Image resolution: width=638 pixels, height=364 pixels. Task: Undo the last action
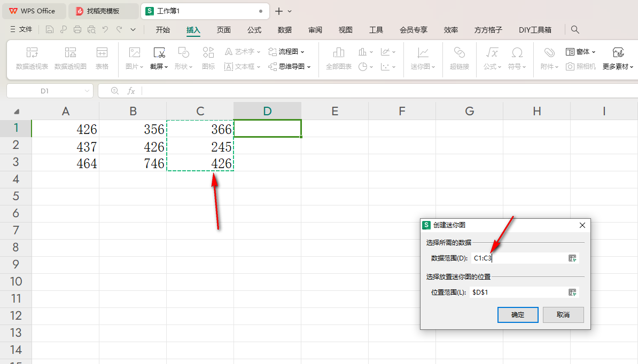(105, 29)
